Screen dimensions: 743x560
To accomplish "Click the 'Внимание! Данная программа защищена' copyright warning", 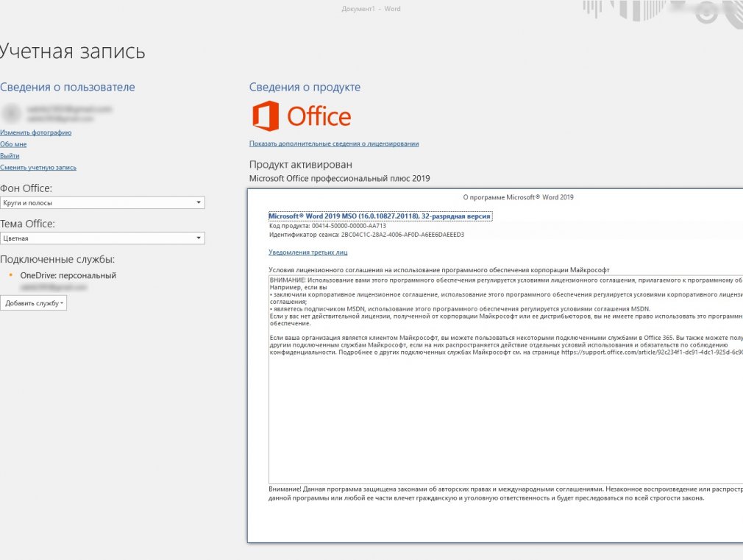I will click(x=505, y=494).
